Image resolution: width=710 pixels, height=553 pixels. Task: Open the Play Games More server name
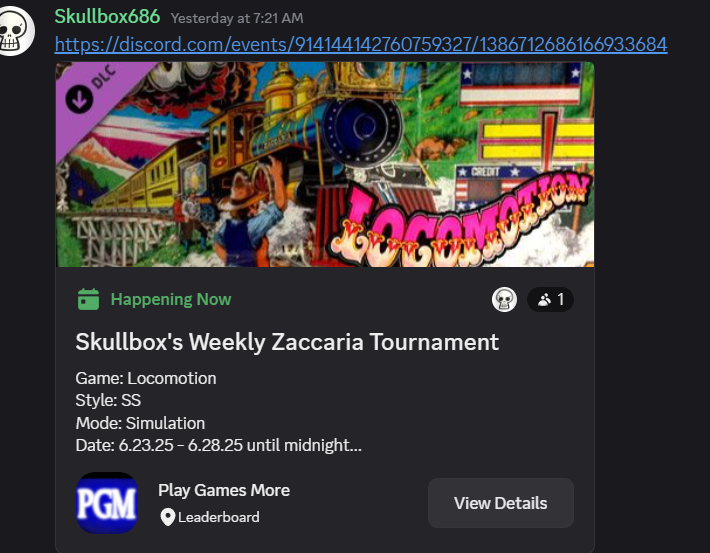(224, 490)
